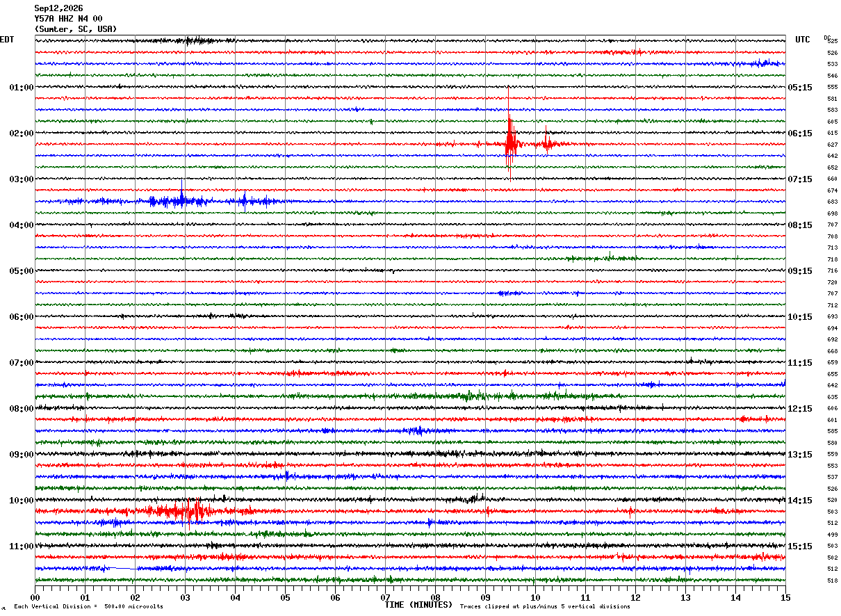This screenshot has width=841, height=616.
Task: Click the 00 tick on the minutes axis
Action: (35, 597)
